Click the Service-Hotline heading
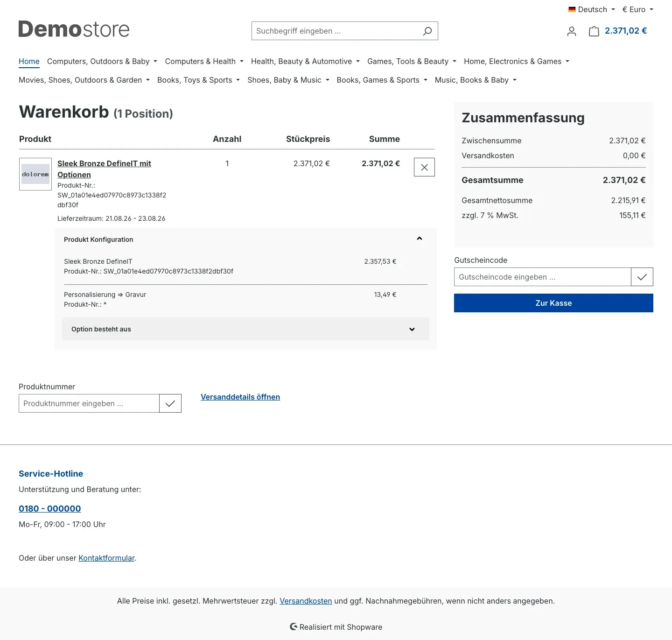The width and height of the screenshot is (672, 640). pyautogui.click(x=51, y=473)
